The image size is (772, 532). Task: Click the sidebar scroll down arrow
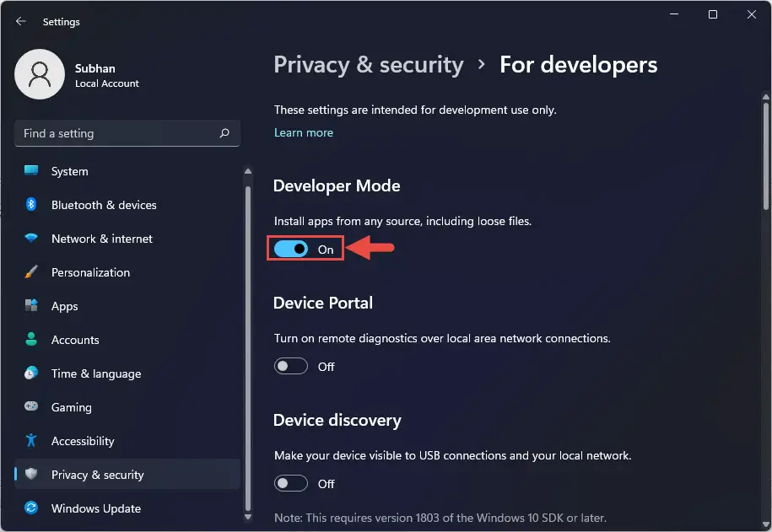point(248,517)
